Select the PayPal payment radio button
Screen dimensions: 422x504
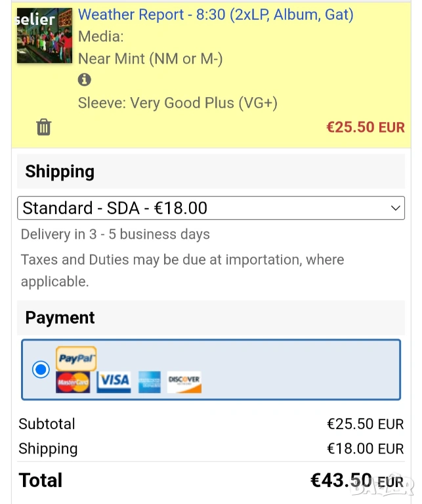click(41, 369)
